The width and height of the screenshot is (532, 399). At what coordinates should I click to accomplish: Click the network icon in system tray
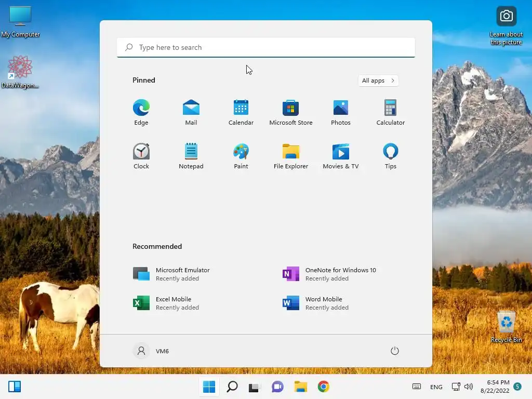(456, 387)
